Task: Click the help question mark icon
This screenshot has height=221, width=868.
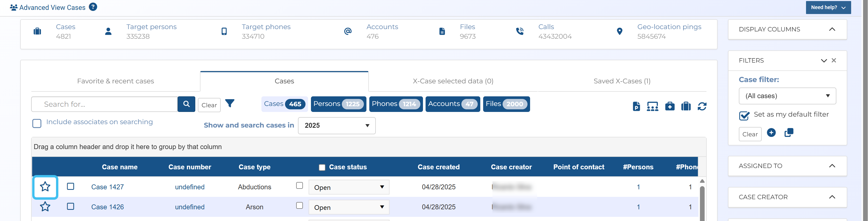Action: pos(93,7)
